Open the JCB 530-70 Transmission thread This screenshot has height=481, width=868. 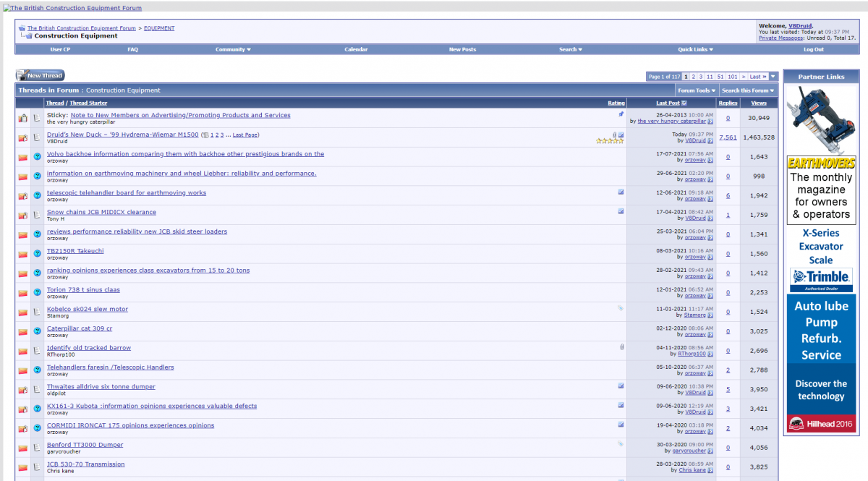click(x=86, y=464)
